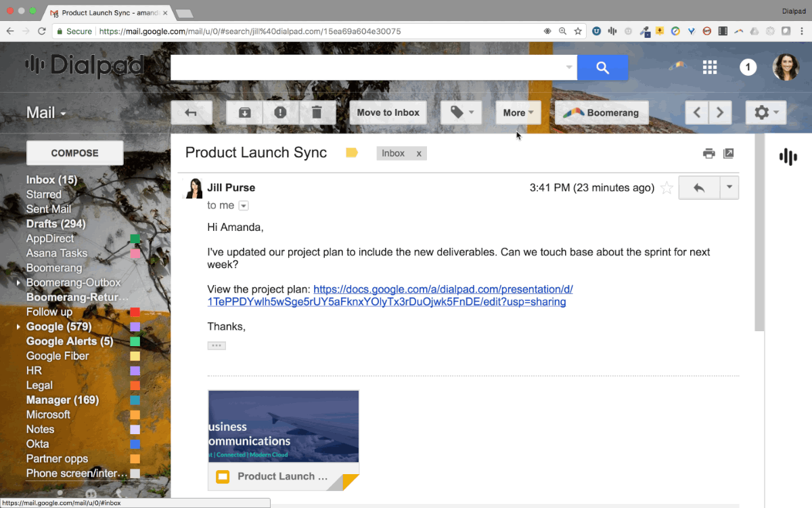
Task: Remove the Inbox label with x
Action: pos(419,154)
